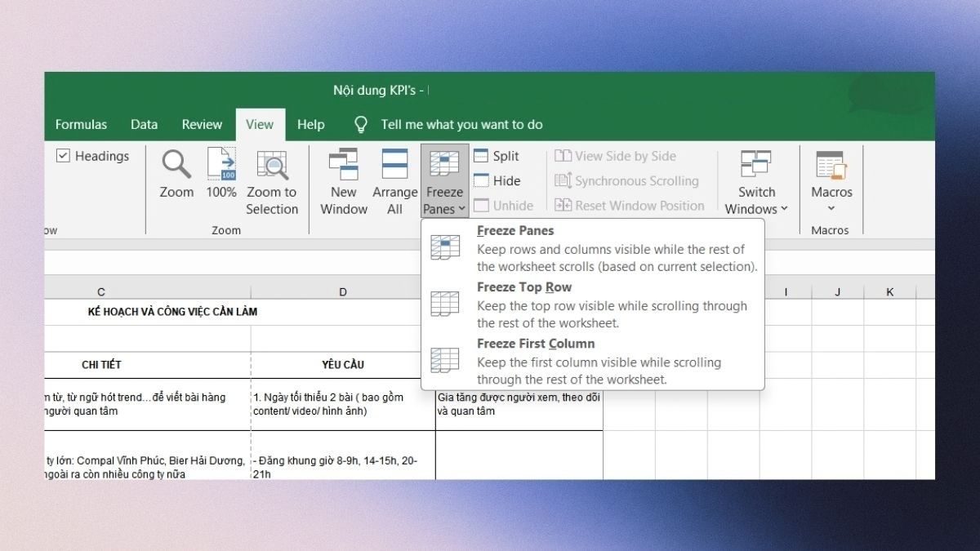
Task: Click the Compal Vĩnh Phúc cell
Action: pos(148,455)
